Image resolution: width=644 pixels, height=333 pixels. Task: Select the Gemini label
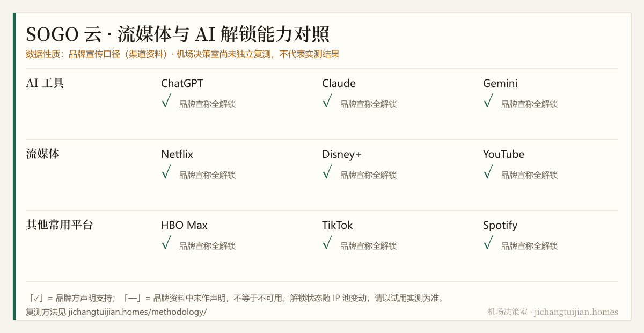[500, 83]
